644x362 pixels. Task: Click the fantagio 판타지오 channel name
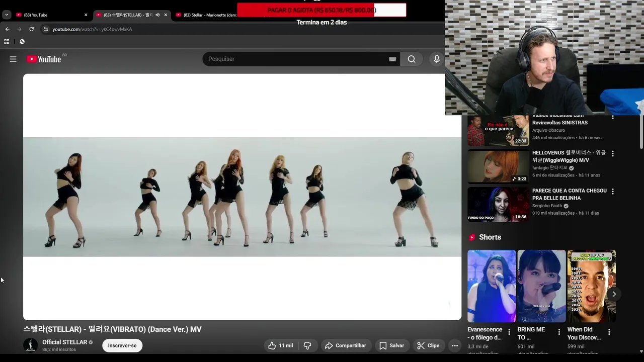point(549,168)
